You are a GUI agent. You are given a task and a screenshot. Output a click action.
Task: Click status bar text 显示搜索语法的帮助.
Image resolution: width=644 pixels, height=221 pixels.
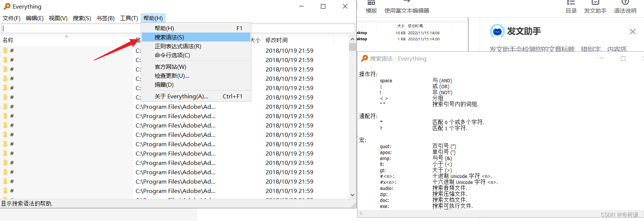coord(27,203)
